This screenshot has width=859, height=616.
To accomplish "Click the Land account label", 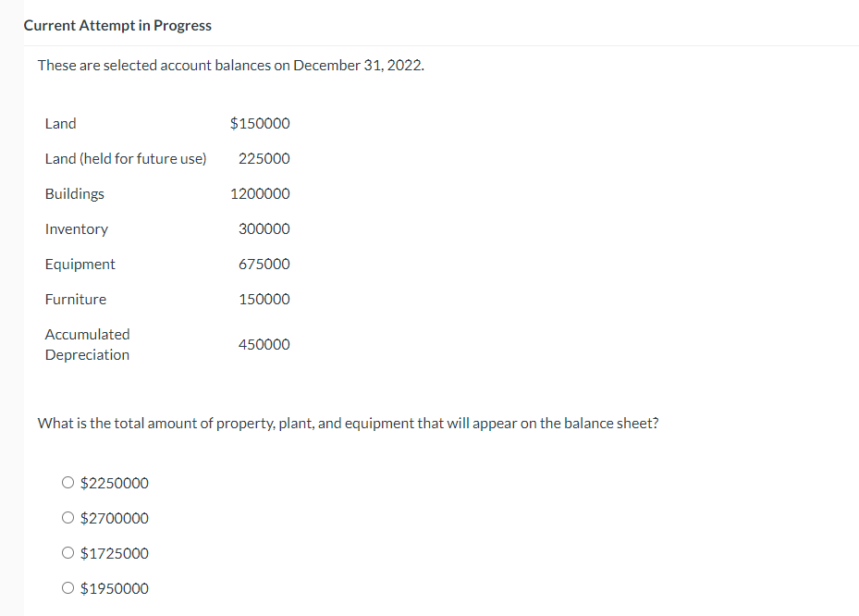I will coord(61,123).
